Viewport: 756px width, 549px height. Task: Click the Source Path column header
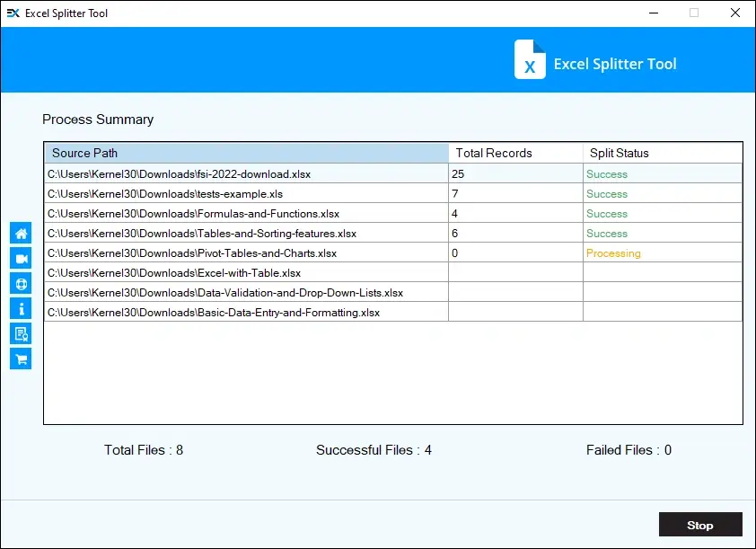click(x=84, y=153)
